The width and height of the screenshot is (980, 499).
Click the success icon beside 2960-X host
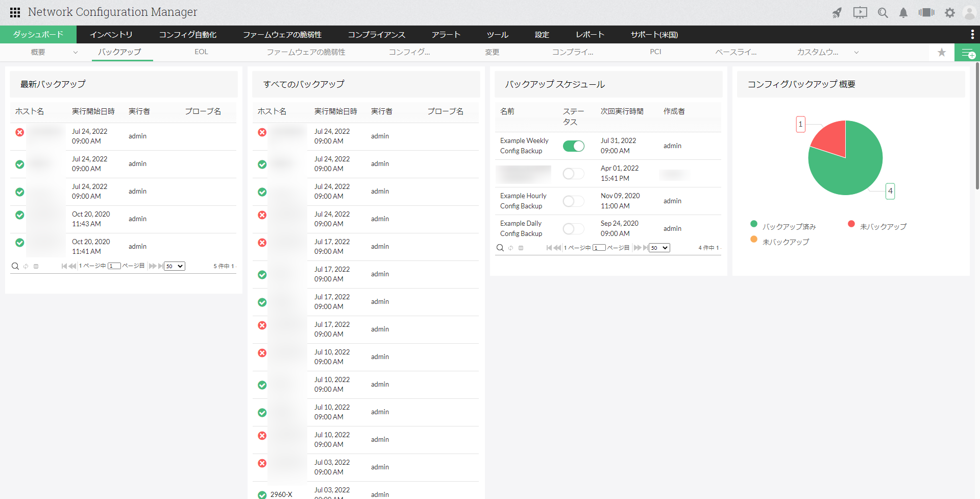[262, 495]
